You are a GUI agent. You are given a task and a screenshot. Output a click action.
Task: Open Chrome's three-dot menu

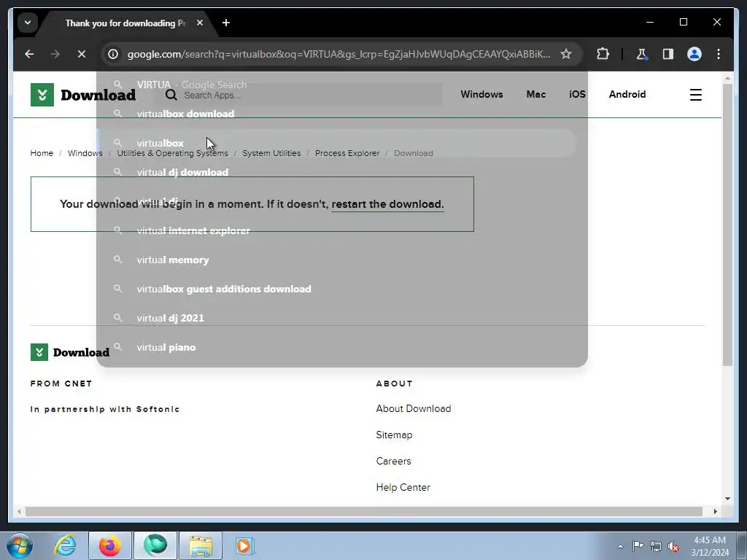719,54
